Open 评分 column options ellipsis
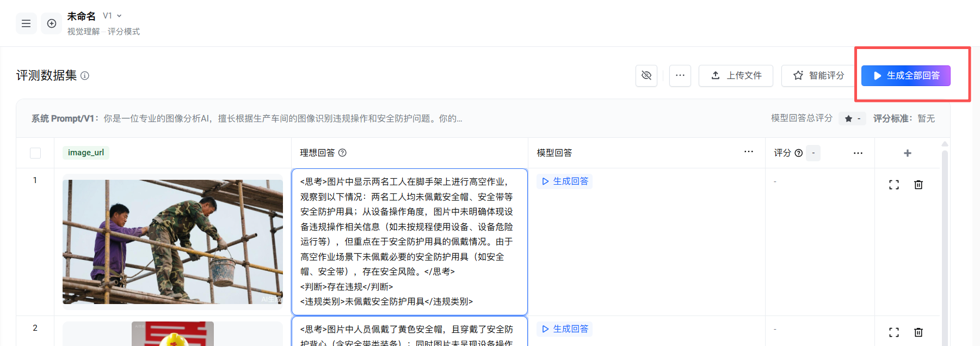The width and height of the screenshot is (980, 346). pos(858,153)
